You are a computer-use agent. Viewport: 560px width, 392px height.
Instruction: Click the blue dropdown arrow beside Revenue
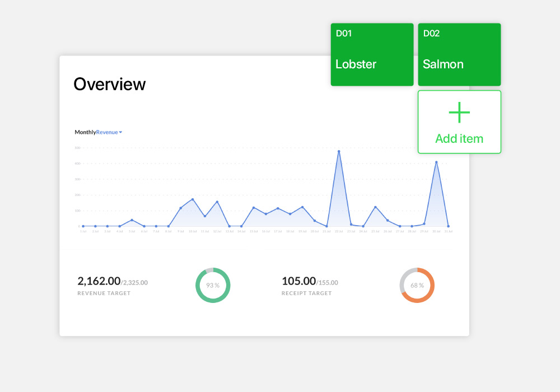coord(120,133)
